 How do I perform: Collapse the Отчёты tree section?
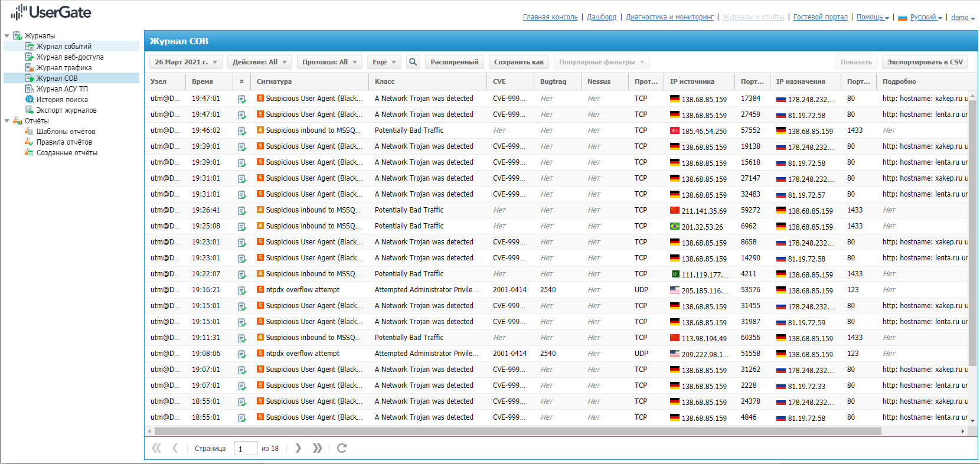[x=7, y=121]
